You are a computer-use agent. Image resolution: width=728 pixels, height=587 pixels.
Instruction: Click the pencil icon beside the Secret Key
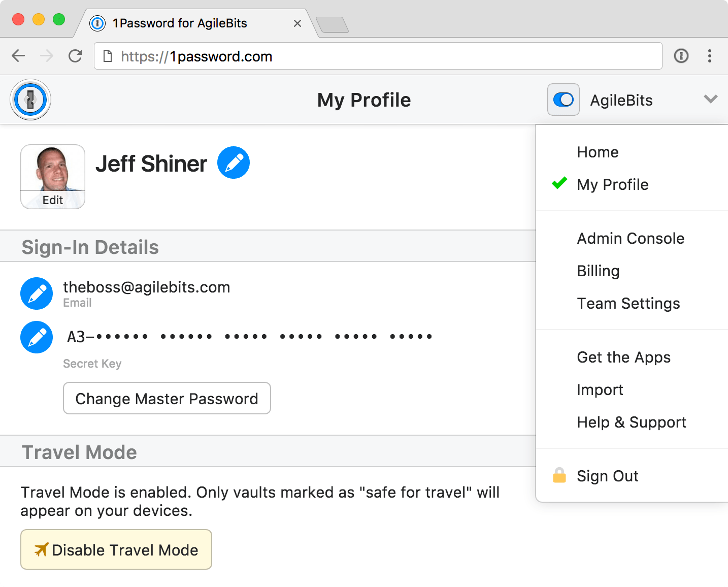(x=37, y=337)
